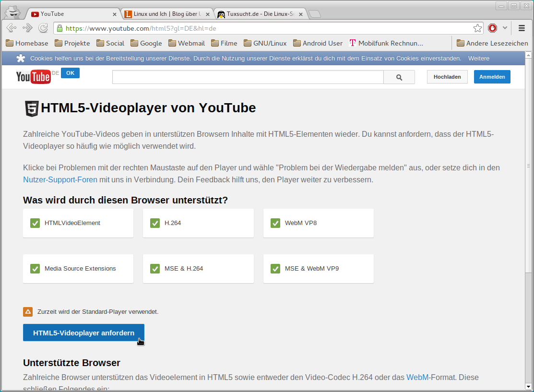Image resolution: width=534 pixels, height=392 pixels.
Task: Click the H.264 green checkmark
Action: [155, 223]
